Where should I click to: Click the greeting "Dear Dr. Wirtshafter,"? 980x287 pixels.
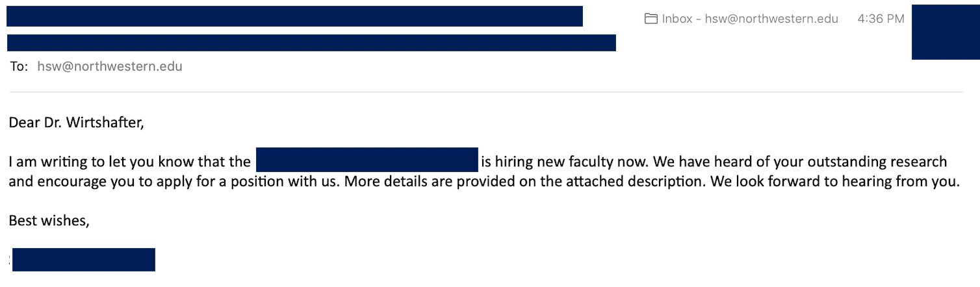point(76,122)
